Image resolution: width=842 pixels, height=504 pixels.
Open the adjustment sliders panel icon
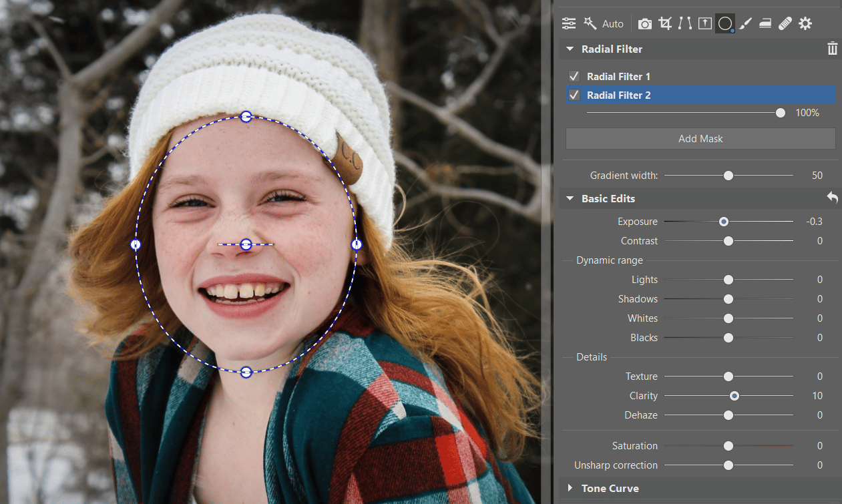(569, 24)
